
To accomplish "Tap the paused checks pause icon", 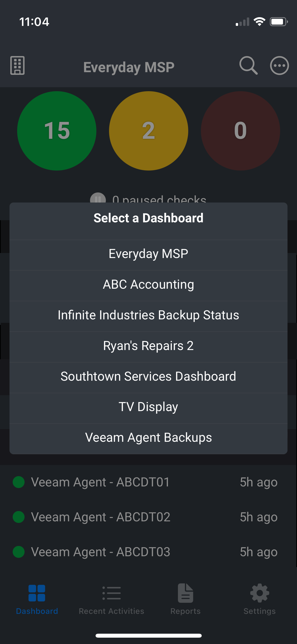I will (x=98, y=198).
